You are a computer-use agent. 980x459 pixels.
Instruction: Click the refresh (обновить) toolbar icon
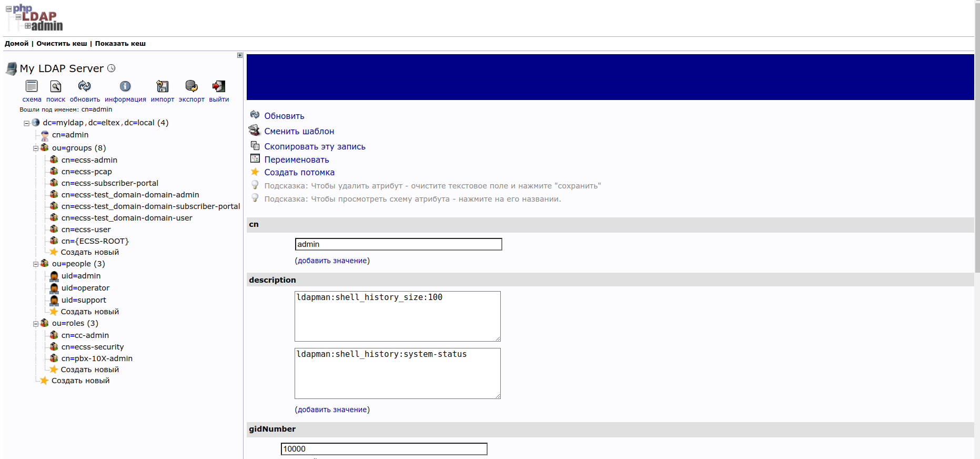coord(84,86)
